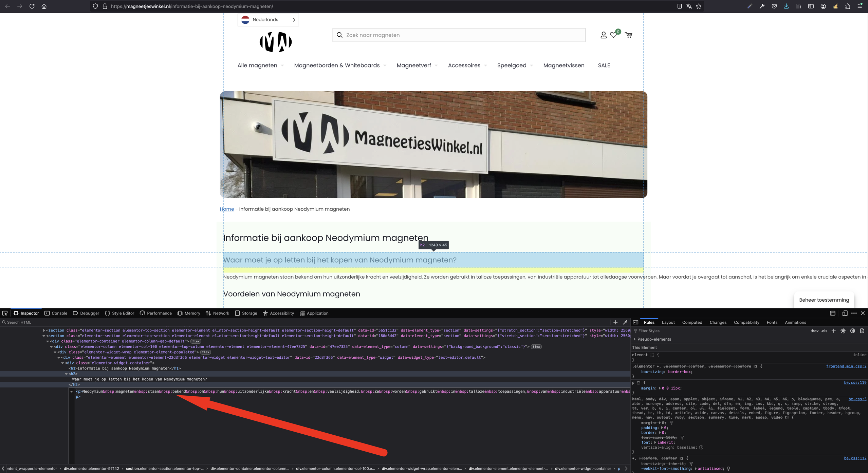Viewport: 868px width, 473px height.
Task: Switch to the Computed tab
Action: click(x=692, y=322)
